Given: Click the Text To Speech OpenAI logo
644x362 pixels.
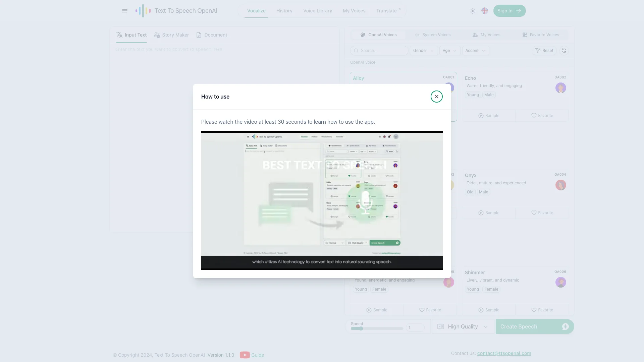Looking at the screenshot, I should click(x=176, y=11).
